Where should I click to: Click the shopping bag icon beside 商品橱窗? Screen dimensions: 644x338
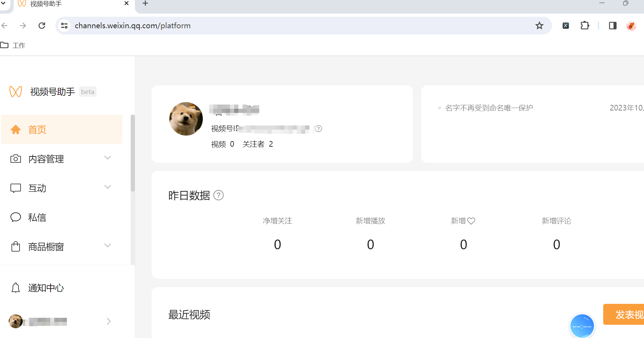point(16,246)
